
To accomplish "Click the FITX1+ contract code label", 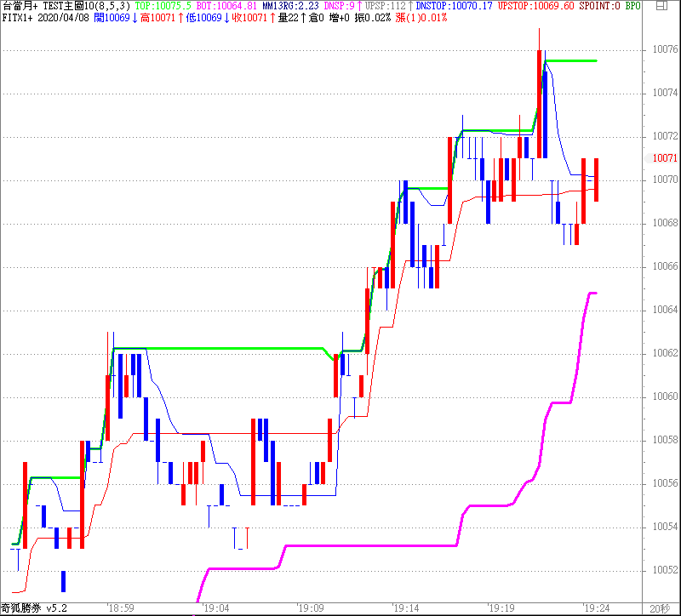I will coord(17,18).
